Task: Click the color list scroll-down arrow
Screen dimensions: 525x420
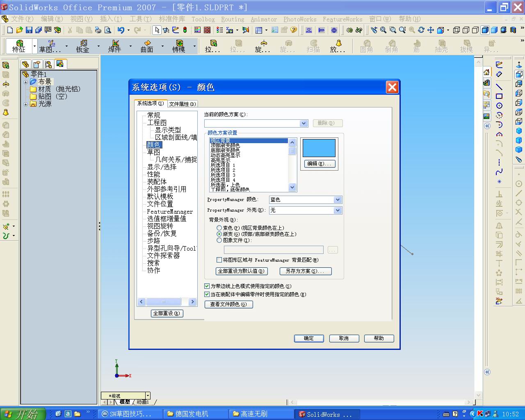Action: click(292, 187)
